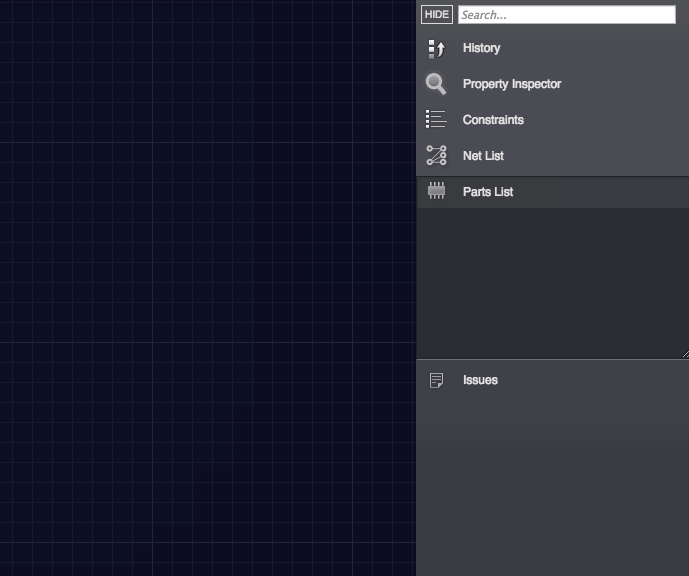Viewport: 689px width, 576px height.
Task: Click the Net List nodes icon
Action: tap(436, 156)
